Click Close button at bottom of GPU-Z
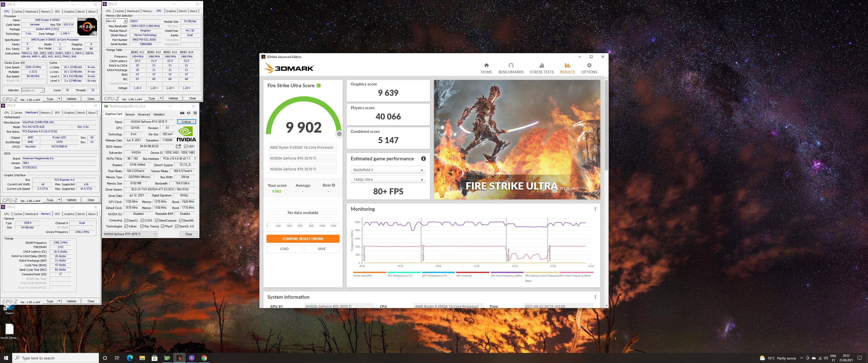This screenshot has width=868, height=363. click(x=188, y=234)
